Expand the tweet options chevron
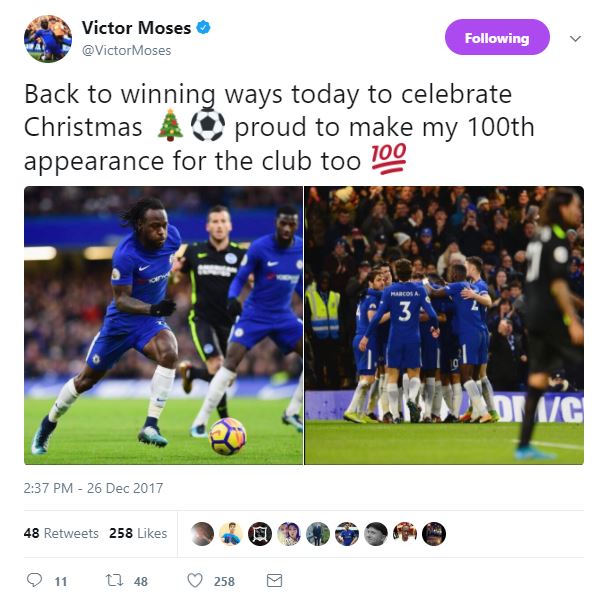 coord(574,38)
